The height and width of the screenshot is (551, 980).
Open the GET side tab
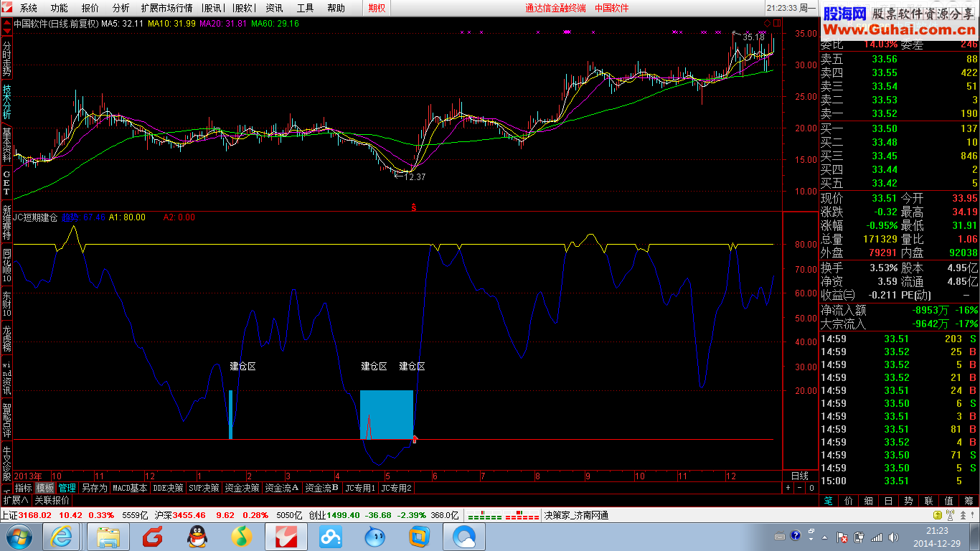pos(6,183)
